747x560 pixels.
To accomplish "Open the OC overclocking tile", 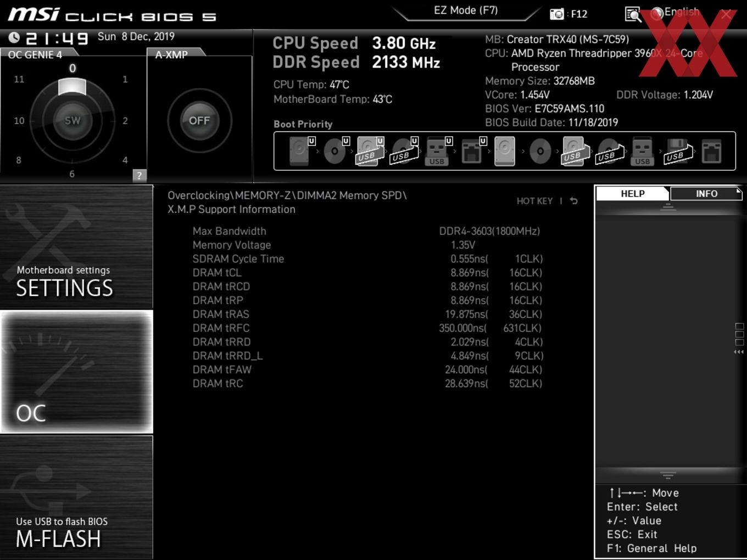I will tap(76, 372).
